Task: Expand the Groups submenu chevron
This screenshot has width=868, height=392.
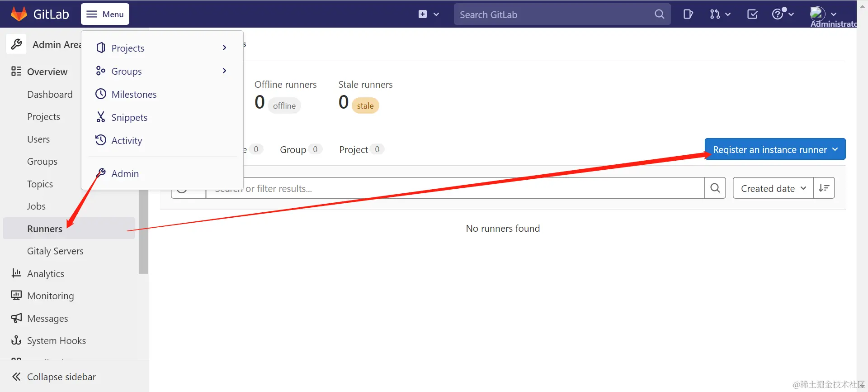Action: (224, 71)
